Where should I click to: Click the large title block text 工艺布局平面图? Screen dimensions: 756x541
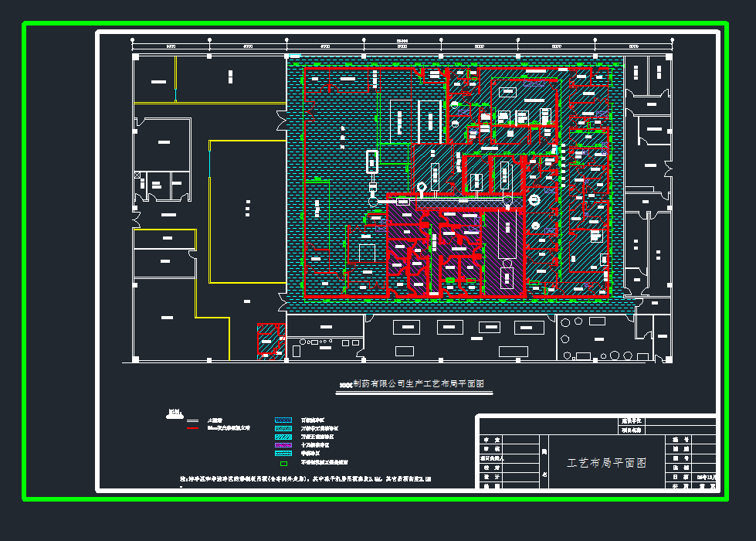point(606,463)
